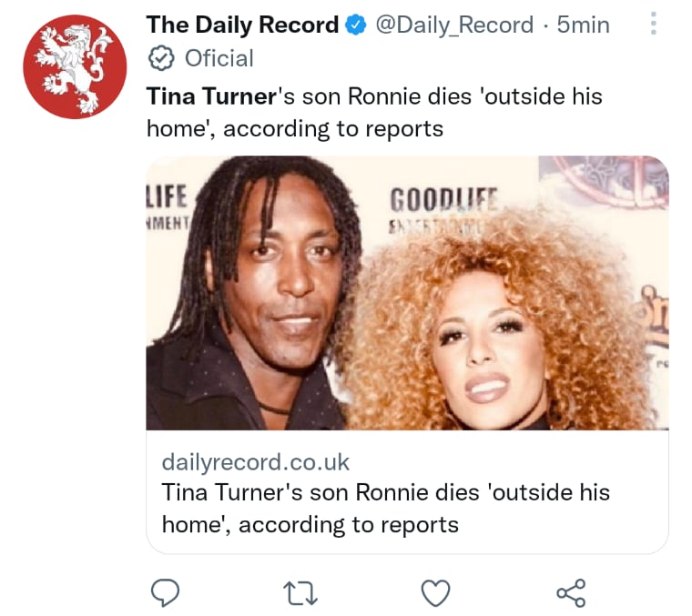The width and height of the screenshot is (692, 616).
Task: Click the GOODLIFE banner text in photo
Action: (x=443, y=199)
